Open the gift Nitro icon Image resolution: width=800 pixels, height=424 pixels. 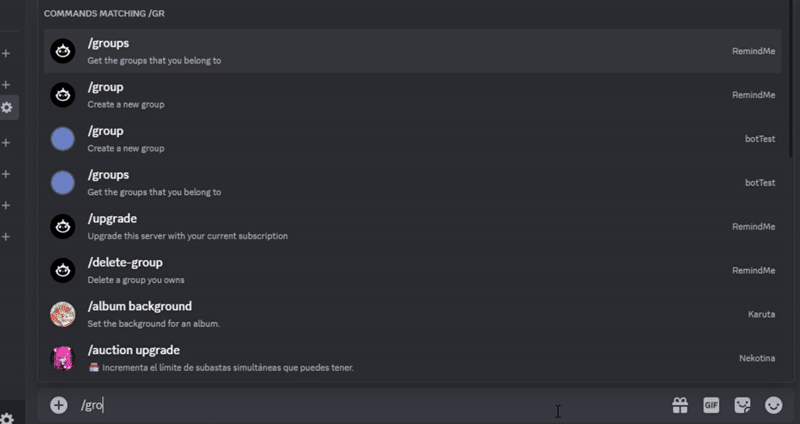(680, 405)
